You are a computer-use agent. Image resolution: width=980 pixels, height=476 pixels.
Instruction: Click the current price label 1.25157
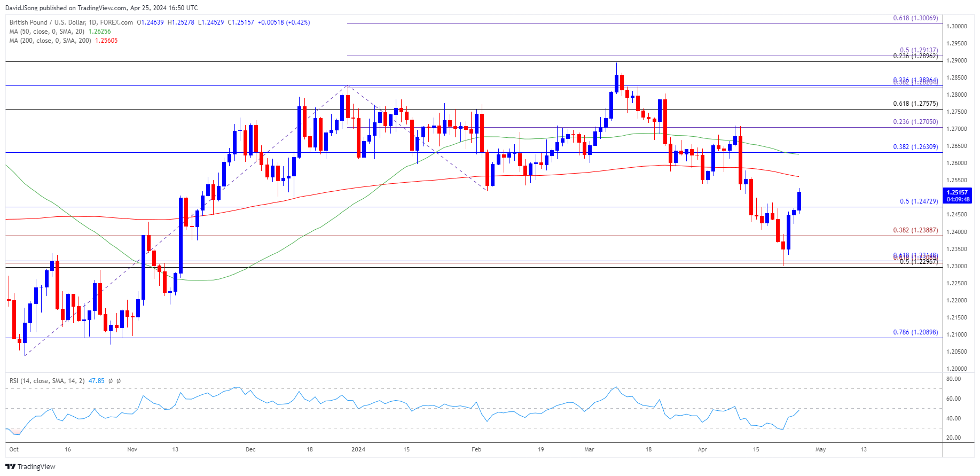957,192
